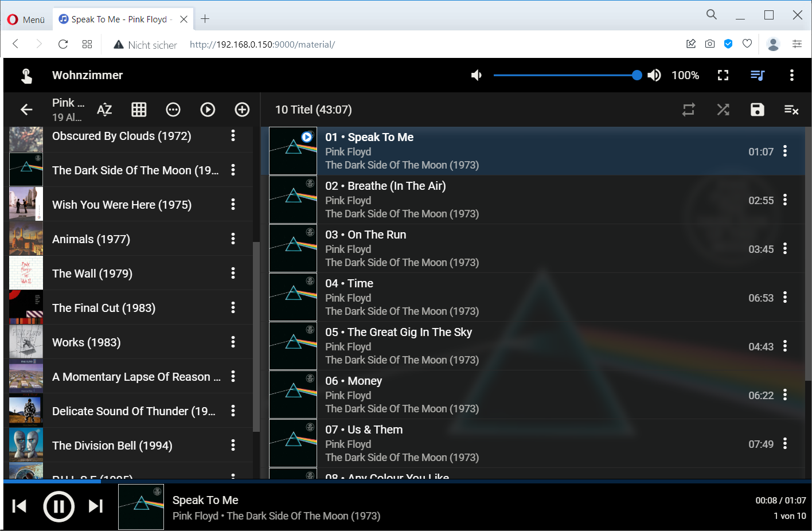The height and width of the screenshot is (531, 812).
Task: Select the Wohnzimmer player name
Action: 87,75
